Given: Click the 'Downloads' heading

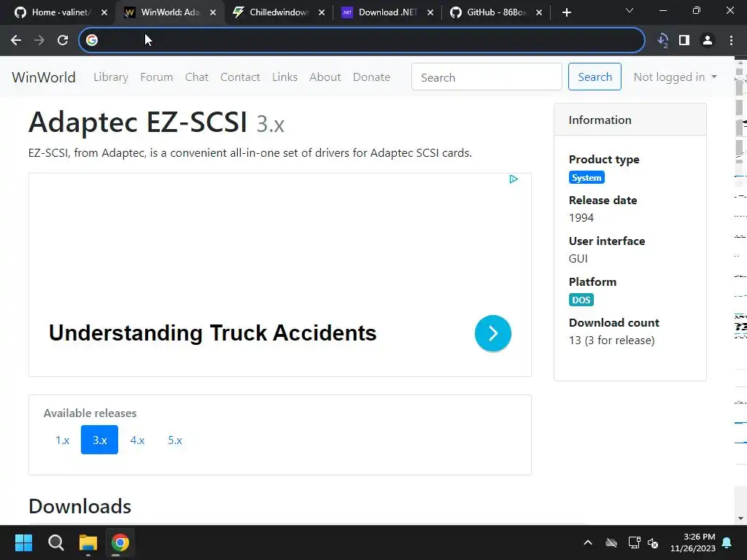Looking at the screenshot, I should [x=80, y=506].
